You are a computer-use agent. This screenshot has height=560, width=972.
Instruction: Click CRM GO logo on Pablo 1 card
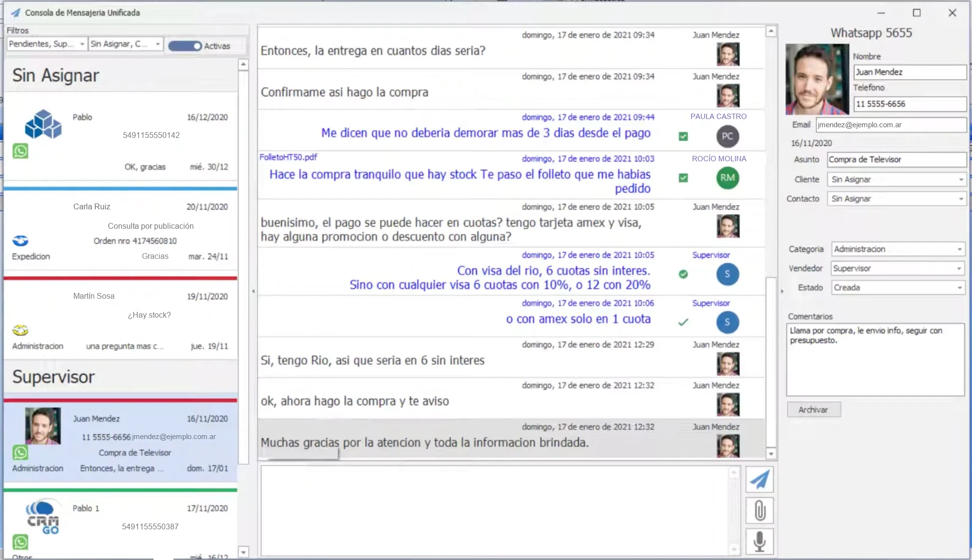[x=43, y=517]
